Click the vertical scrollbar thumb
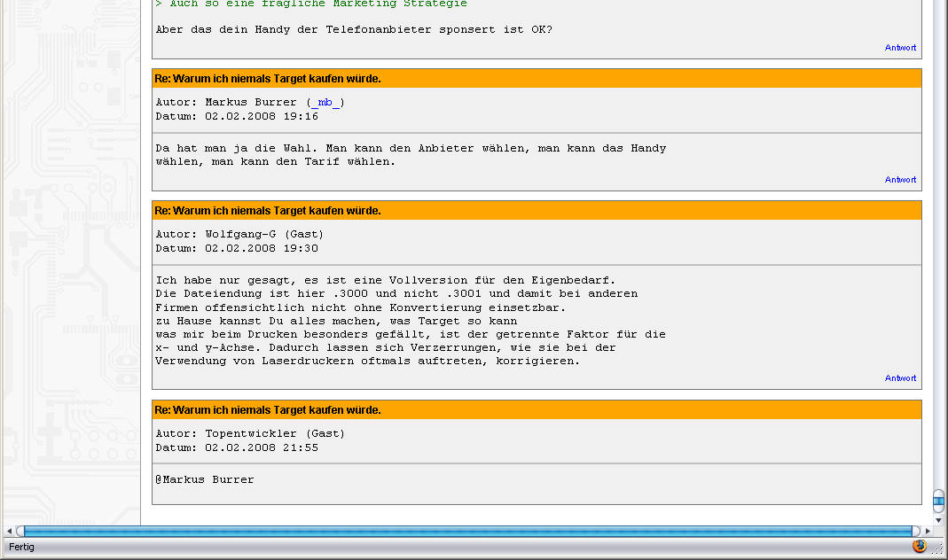Viewport: 948px width, 560px height. [x=938, y=501]
